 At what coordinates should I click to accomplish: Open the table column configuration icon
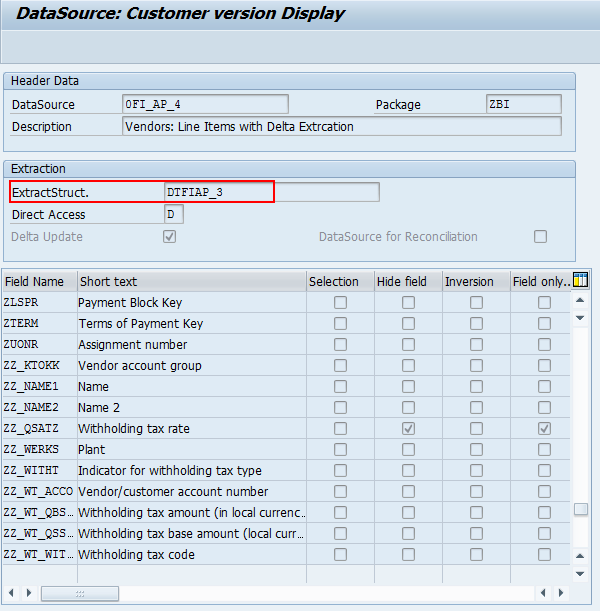[x=580, y=280]
